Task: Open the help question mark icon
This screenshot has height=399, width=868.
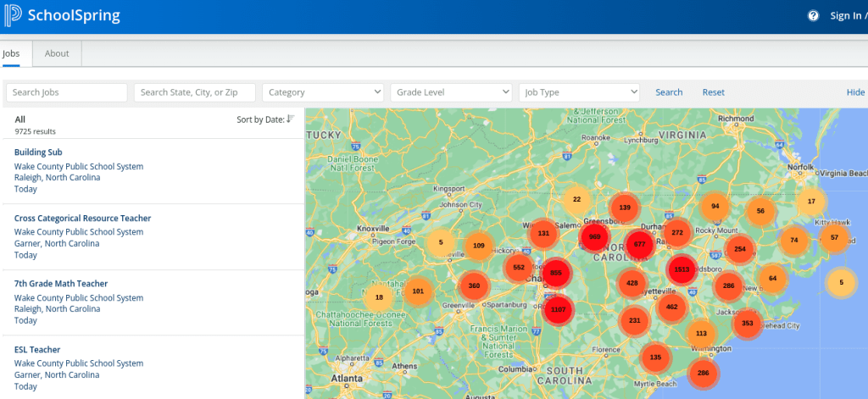Action: pos(813,16)
